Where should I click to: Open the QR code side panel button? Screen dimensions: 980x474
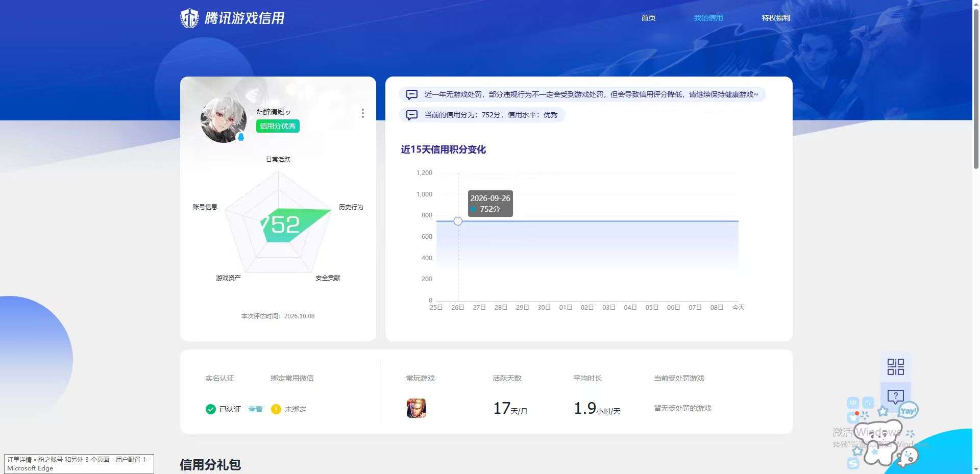(896, 366)
